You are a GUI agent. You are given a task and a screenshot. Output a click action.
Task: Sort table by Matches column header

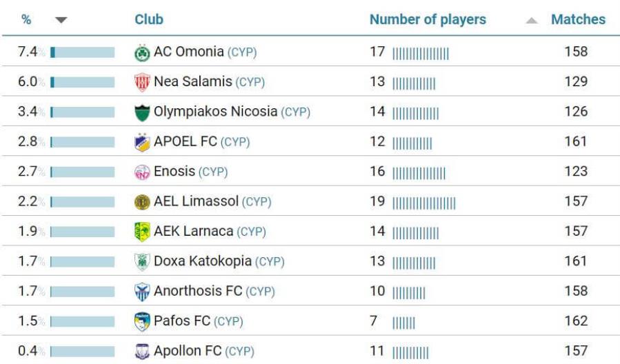point(578,19)
